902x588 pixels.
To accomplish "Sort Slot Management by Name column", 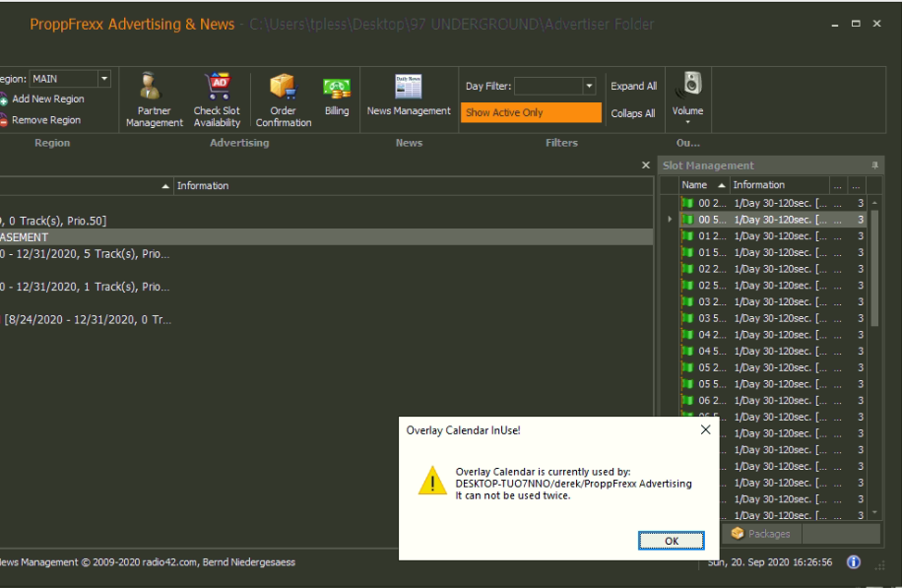I will pos(704,185).
